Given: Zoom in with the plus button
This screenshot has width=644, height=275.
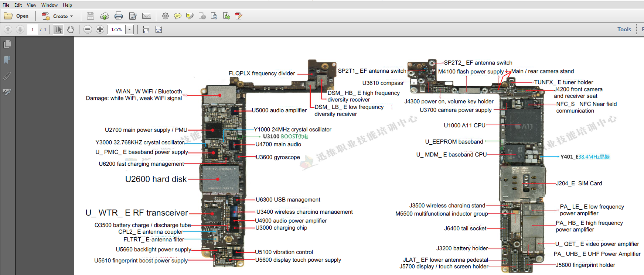Looking at the screenshot, I should (x=100, y=30).
